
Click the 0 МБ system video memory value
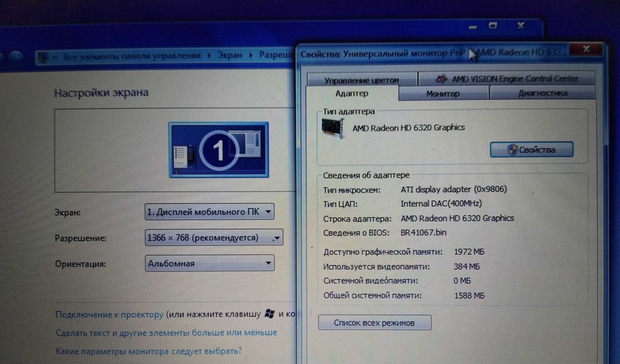coord(463,281)
